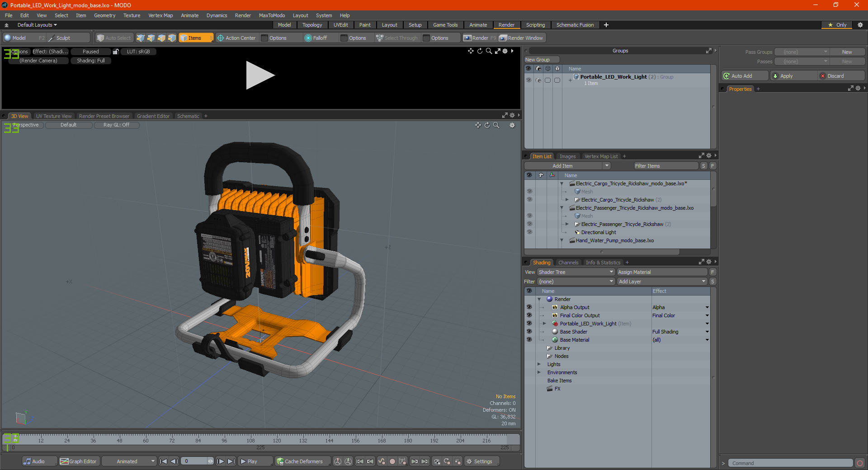
Task: Open Vertex Map menu
Action: [x=160, y=15]
